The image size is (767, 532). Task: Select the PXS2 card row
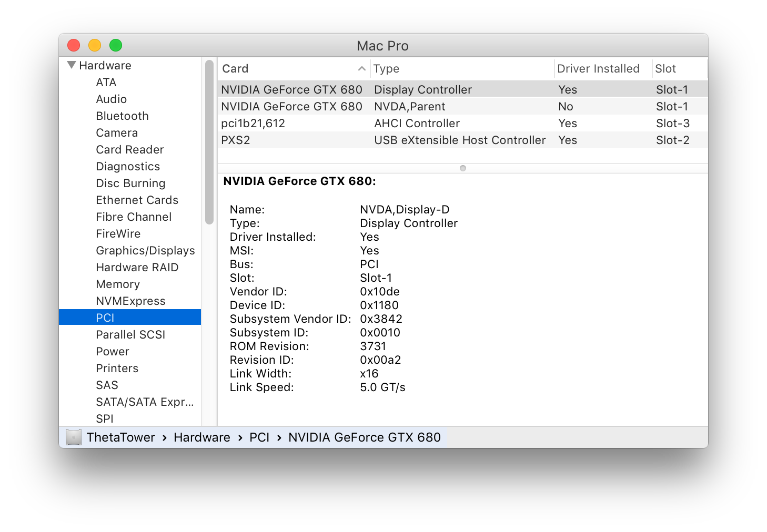[x=463, y=140]
